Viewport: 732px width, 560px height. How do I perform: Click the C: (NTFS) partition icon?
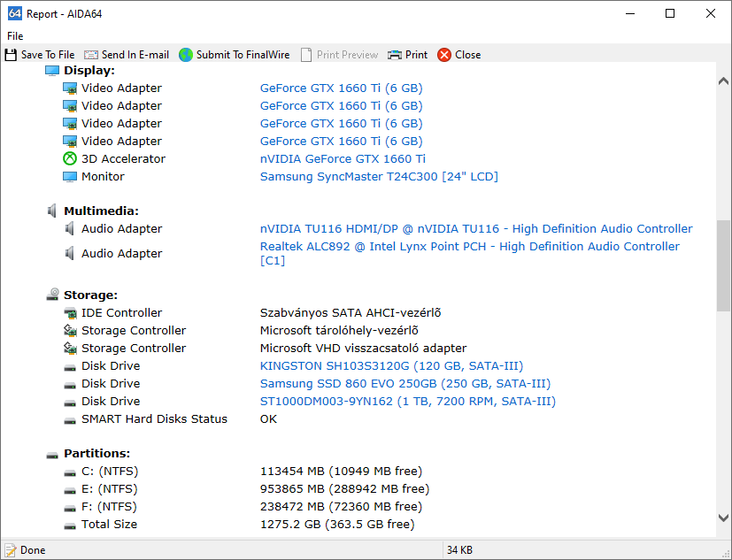click(x=70, y=473)
